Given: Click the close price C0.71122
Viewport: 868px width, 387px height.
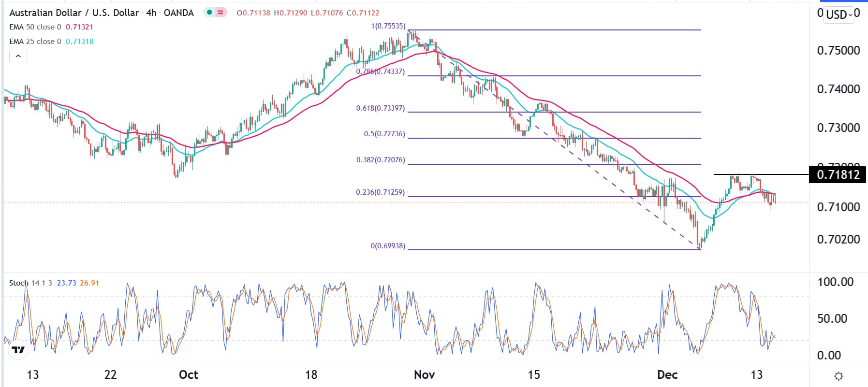Looking at the screenshot, I should [x=363, y=13].
